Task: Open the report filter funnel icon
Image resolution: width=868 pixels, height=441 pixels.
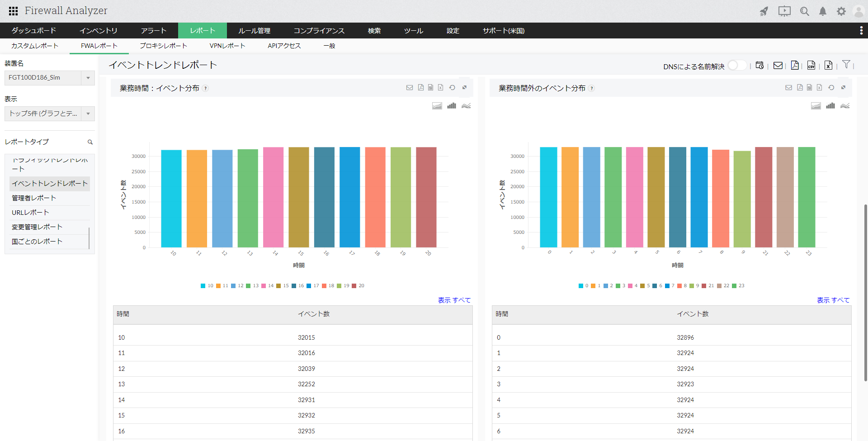Action: [846, 65]
